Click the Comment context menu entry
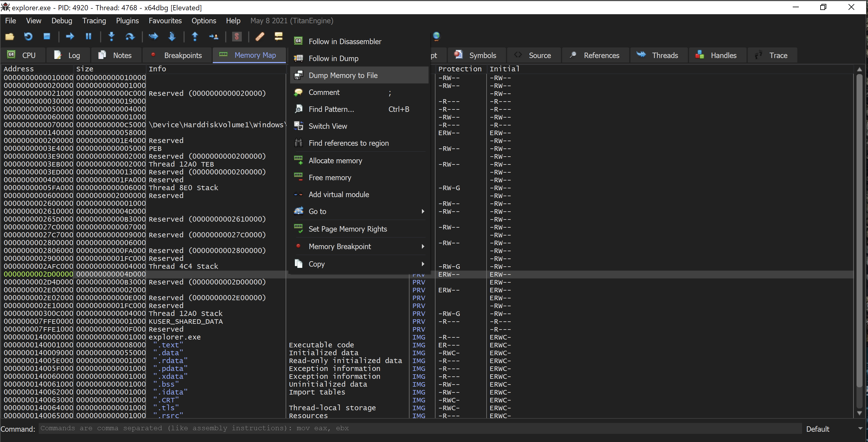The width and height of the screenshot is (868, 442). point(359,92)
